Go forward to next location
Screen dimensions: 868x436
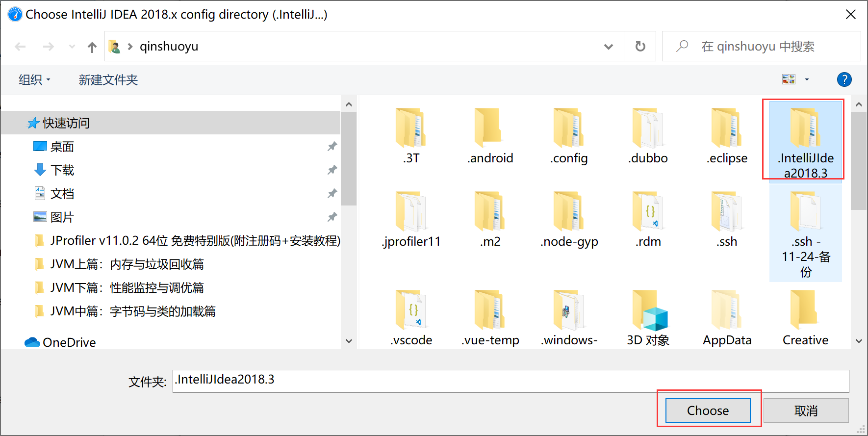[x=48, y=47]
